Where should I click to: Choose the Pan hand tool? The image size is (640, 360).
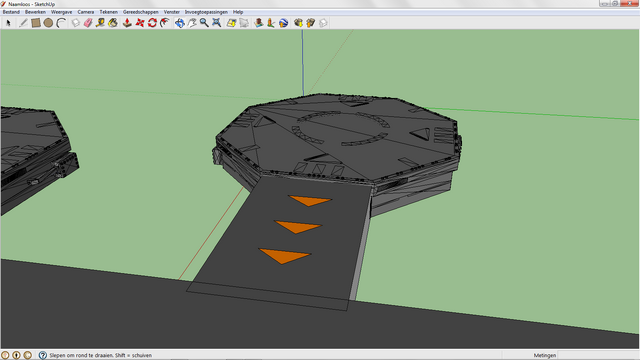point(192,23)
